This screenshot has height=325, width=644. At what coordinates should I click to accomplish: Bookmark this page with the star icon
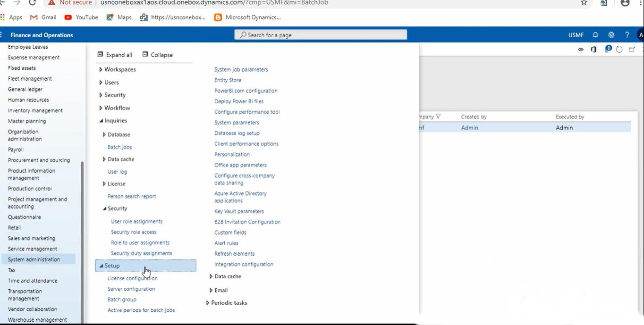pyautogui.click(x=584, y=3)
